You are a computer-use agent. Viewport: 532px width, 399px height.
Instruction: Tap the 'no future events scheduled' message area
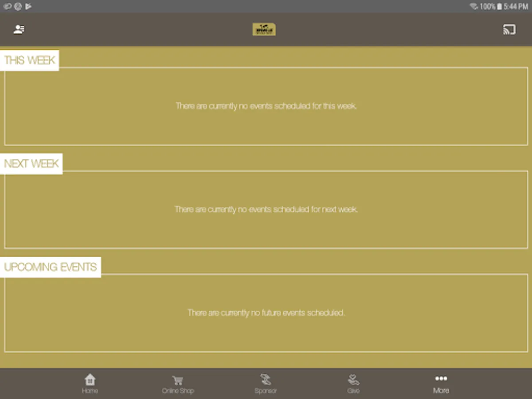266,313
